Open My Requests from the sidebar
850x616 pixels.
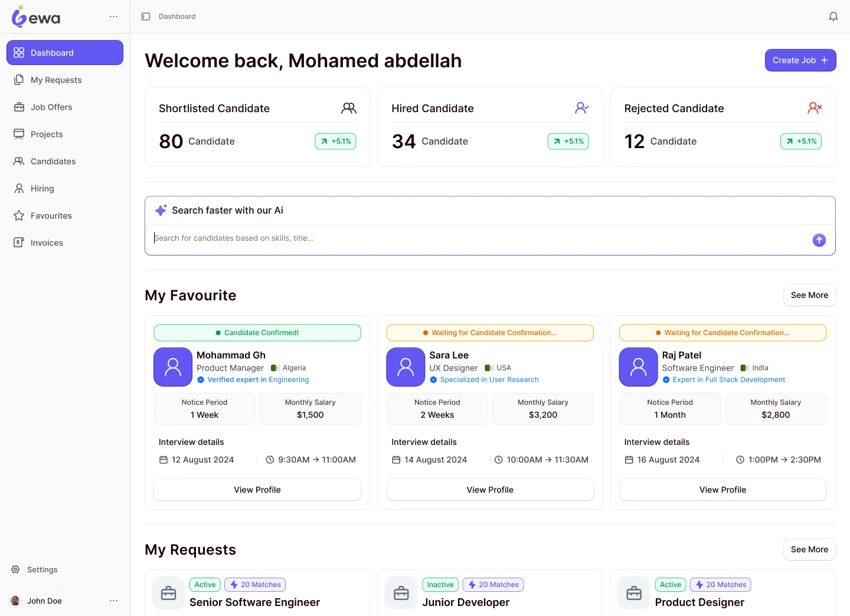point(65,80)
